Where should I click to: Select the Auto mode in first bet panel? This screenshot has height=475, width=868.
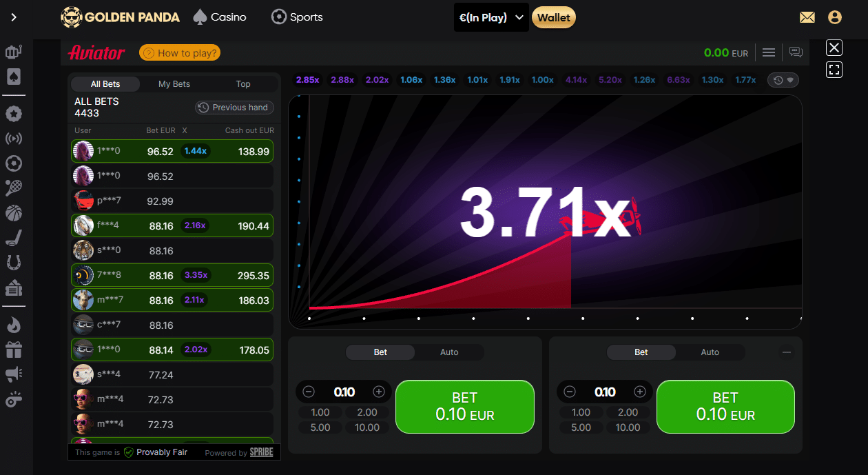pyautogui.click(x=449, y=352)
